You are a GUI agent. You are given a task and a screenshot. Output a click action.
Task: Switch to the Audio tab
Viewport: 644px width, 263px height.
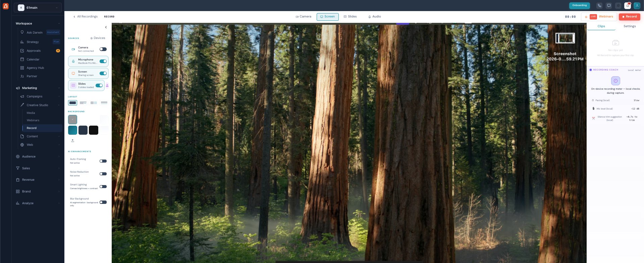pos(374,16)
